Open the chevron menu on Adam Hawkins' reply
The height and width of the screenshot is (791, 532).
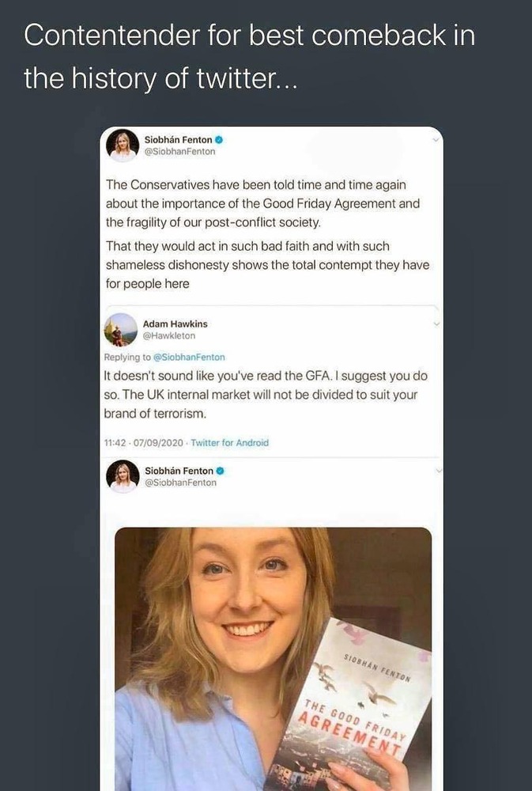point(436,324)
